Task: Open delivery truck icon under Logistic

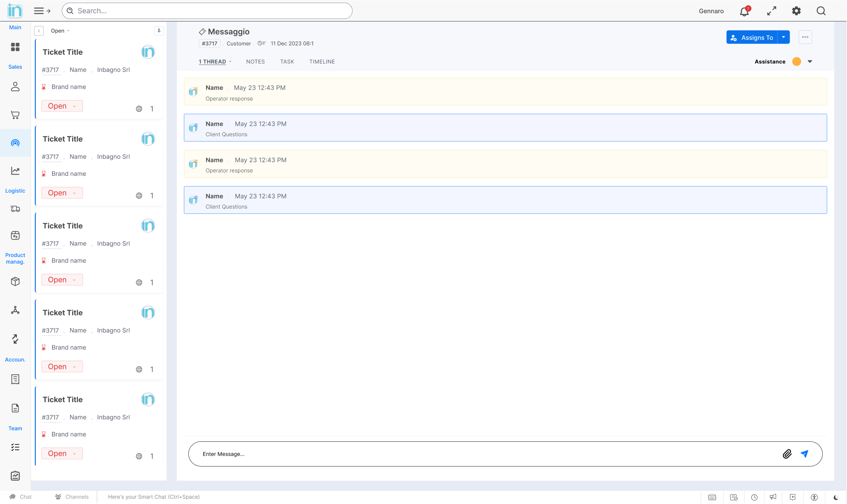Action: coord(15,209)
